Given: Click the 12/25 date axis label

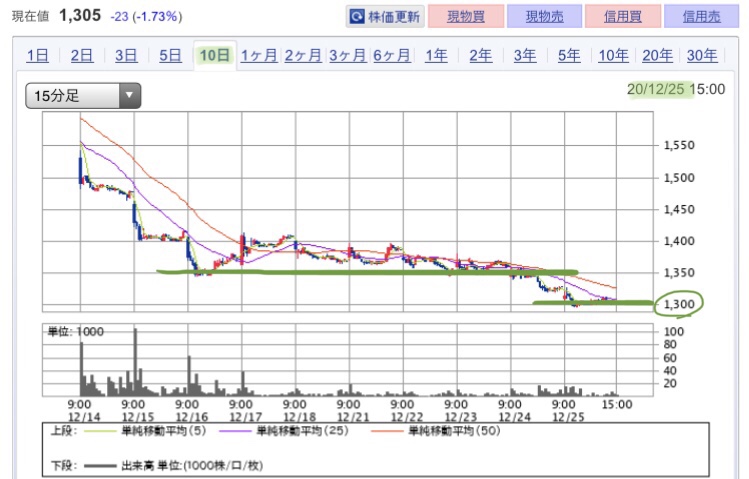Looking at the screenshot, I should coord(568,417).
